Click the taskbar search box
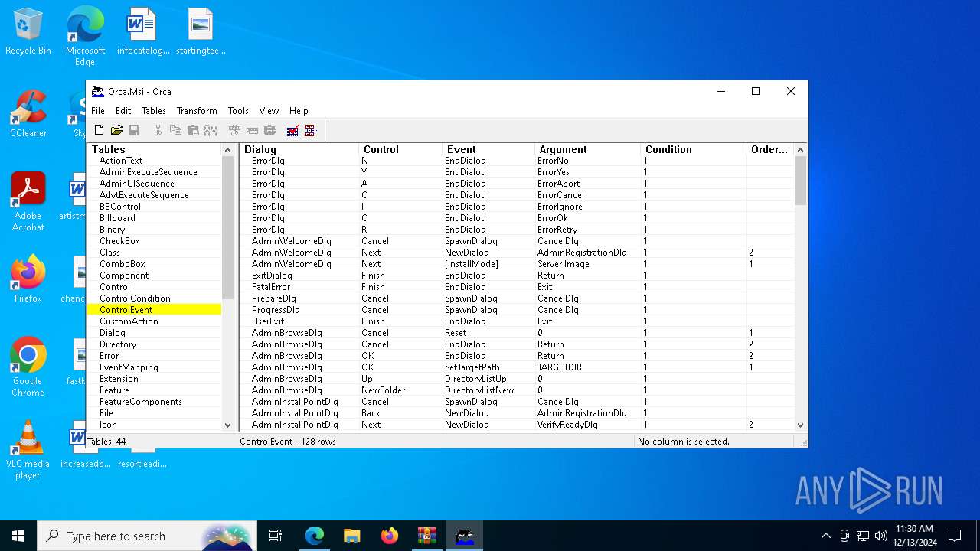980x551 pixels. [148, 536]
